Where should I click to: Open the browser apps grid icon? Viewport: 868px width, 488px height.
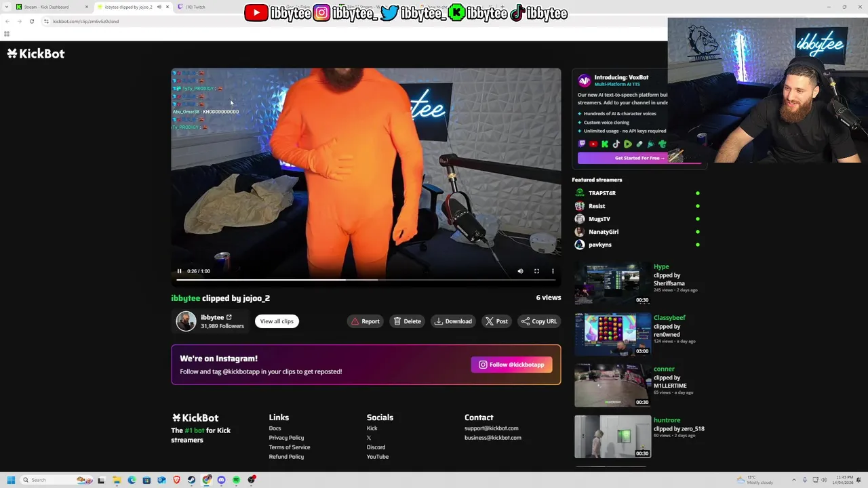pos(7,34)
